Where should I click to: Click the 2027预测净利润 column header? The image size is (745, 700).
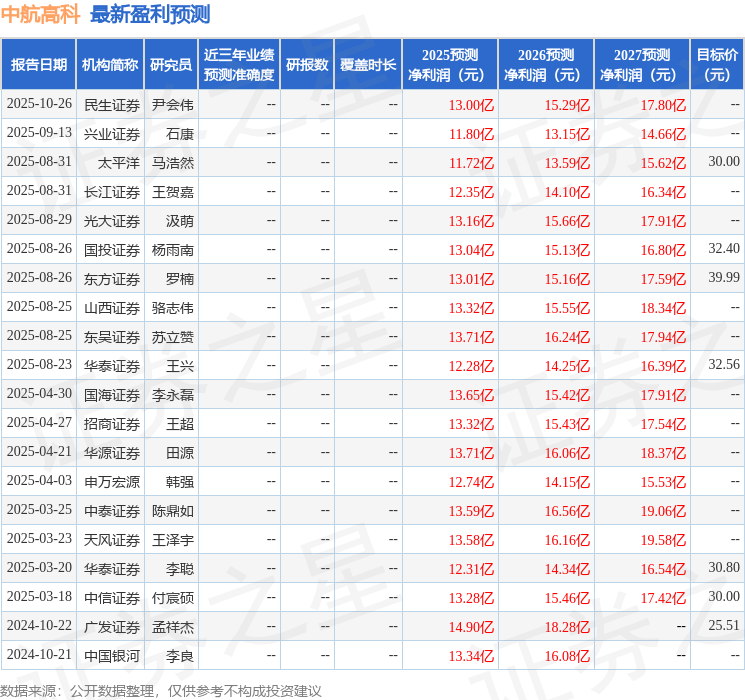(641, 65)
